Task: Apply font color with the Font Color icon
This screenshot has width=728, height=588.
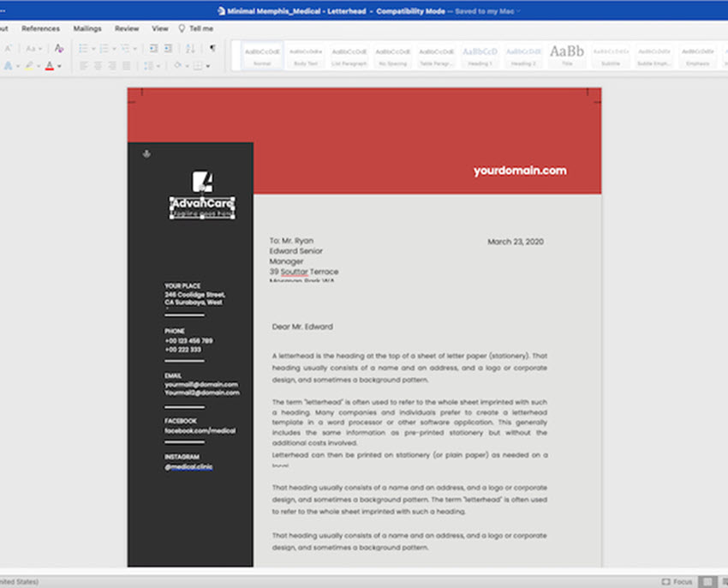Action: pyautogui.click(x=49, y=65)
